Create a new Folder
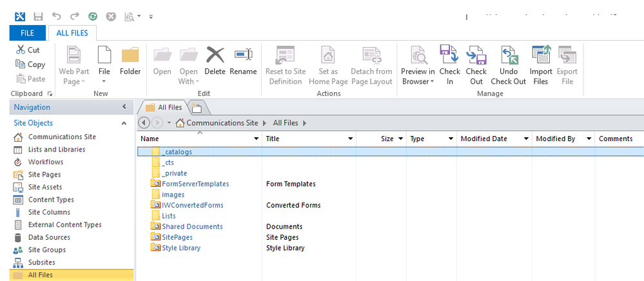 (x=130, y=61)
